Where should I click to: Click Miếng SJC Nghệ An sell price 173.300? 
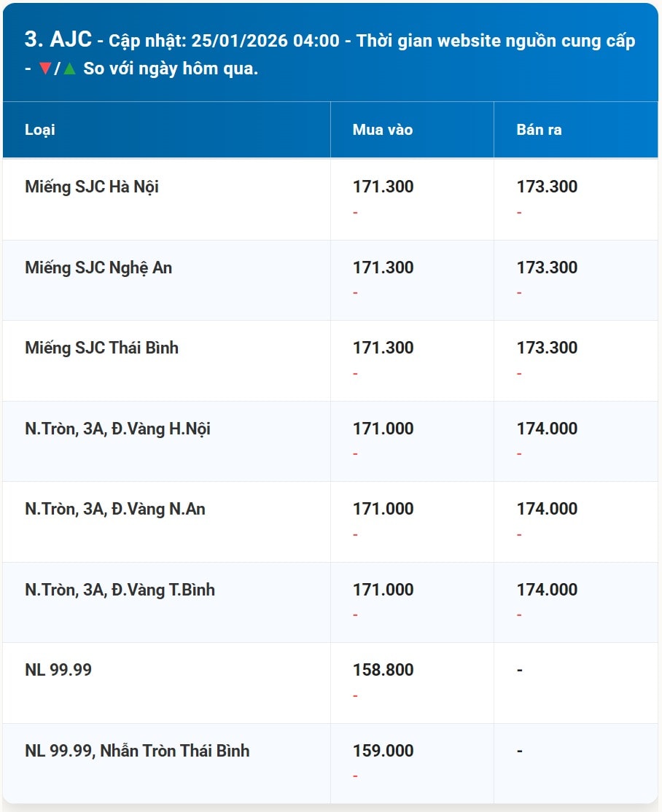547,268
